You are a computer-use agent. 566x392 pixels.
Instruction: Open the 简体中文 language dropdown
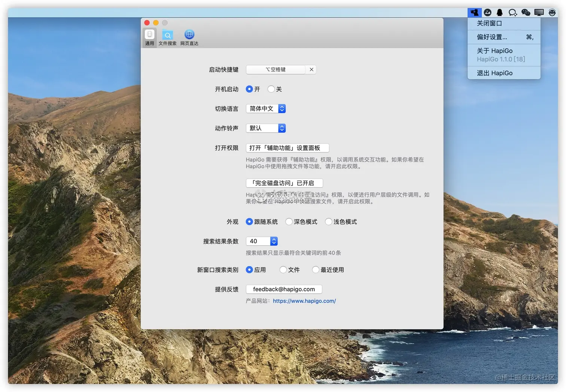tap(266, 109)
